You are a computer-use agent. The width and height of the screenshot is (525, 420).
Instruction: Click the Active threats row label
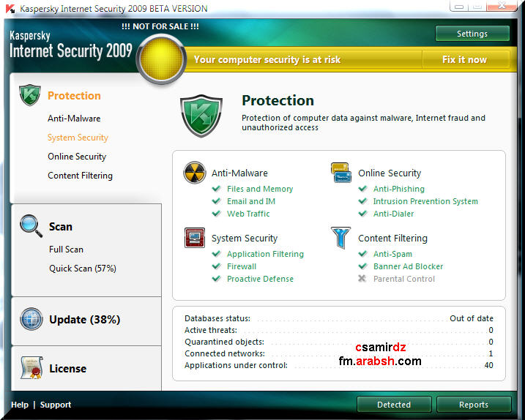click(211, 330)
